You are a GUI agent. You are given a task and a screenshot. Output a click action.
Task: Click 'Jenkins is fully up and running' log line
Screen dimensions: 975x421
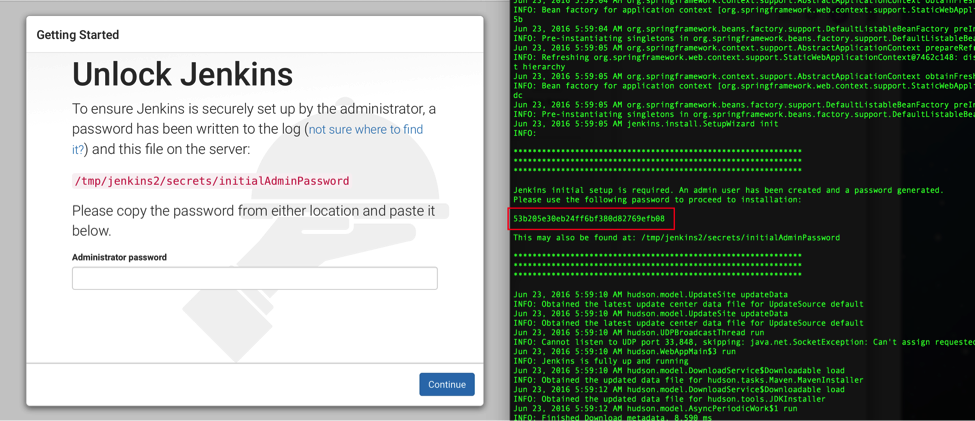[601, 361]
